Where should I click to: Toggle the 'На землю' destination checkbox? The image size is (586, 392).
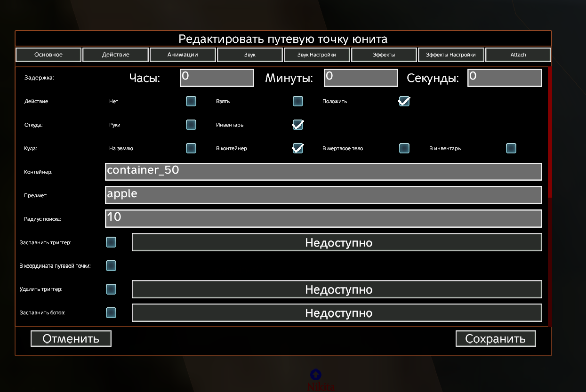[x=191, y=148]
